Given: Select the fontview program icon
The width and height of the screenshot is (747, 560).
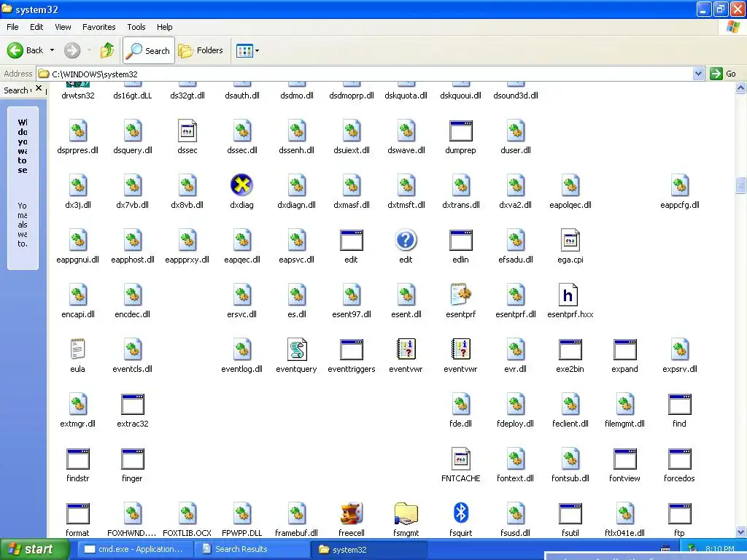Looking at the screenshot, I should pos(624,459).
